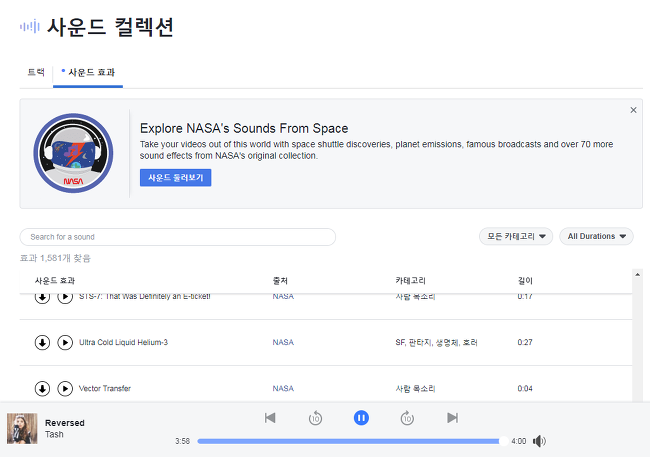Viewport: 650px width, 457px height.
Task: Click the 카테고리 column header
Action: point(410,281)
